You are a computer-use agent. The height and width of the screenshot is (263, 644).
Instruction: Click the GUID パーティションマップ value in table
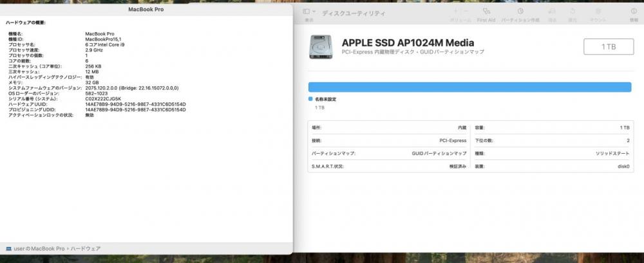click(439, 154)
